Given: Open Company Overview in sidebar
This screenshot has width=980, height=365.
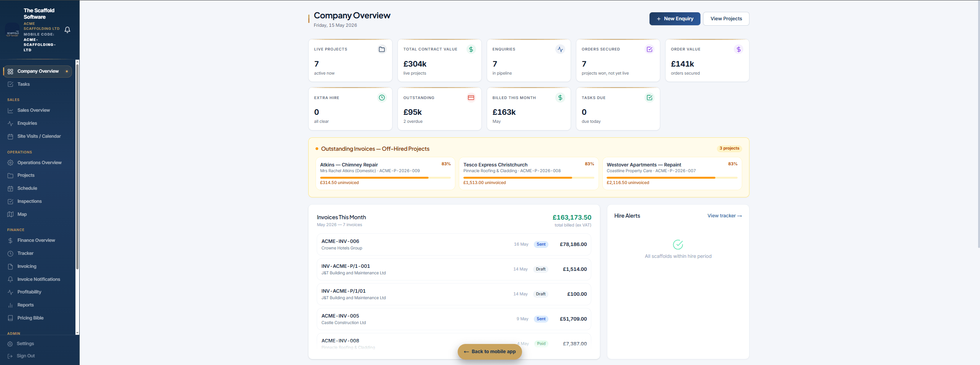Looking at the screenshot, I should (x=38, y=72).
